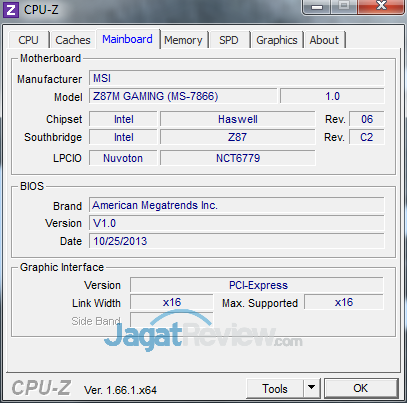Click the Chipset name Haswell
This screenshot has width=407, height=403.
pyautogui.click(x=238, y=119)
